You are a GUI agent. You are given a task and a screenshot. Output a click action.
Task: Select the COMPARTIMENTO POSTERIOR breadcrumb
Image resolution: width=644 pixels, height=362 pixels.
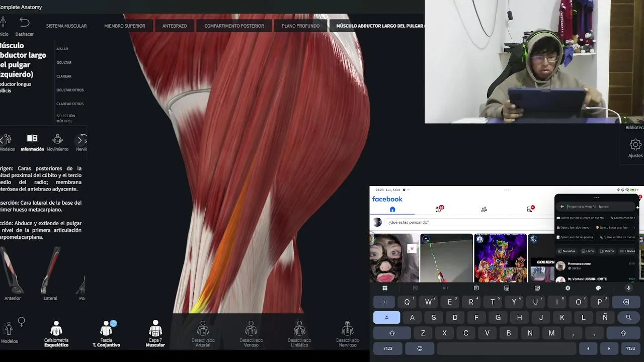click(234, 26)
